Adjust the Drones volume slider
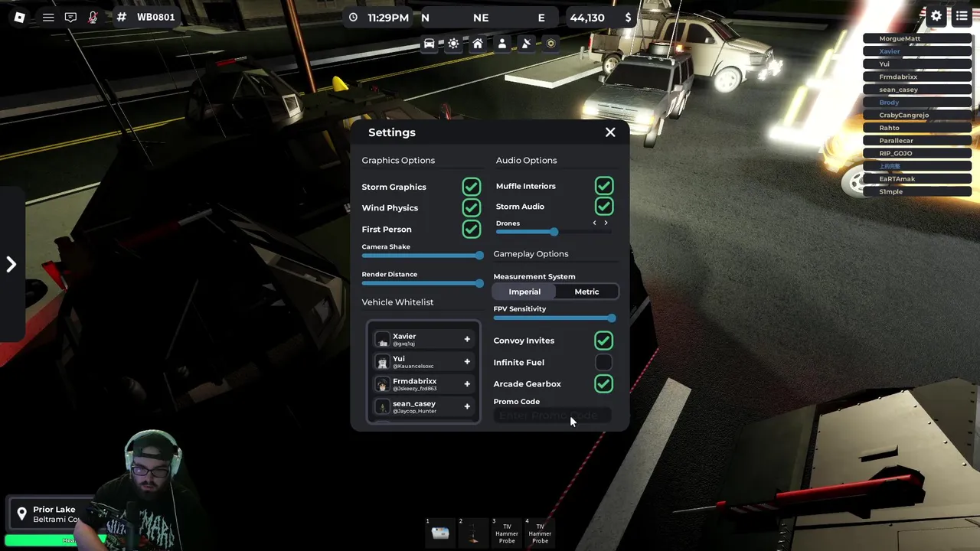The height and width of the screenshot is (551, 980). click(554, 232)
